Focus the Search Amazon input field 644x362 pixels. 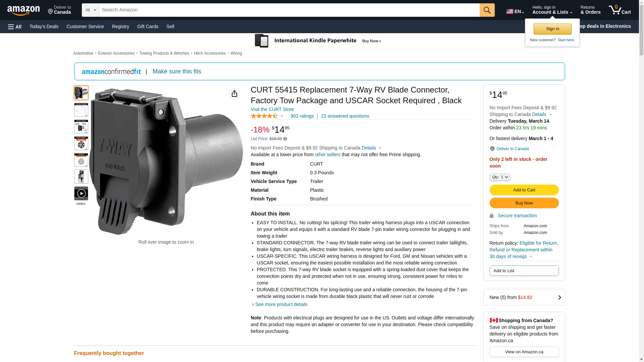(x=289, y=10)
